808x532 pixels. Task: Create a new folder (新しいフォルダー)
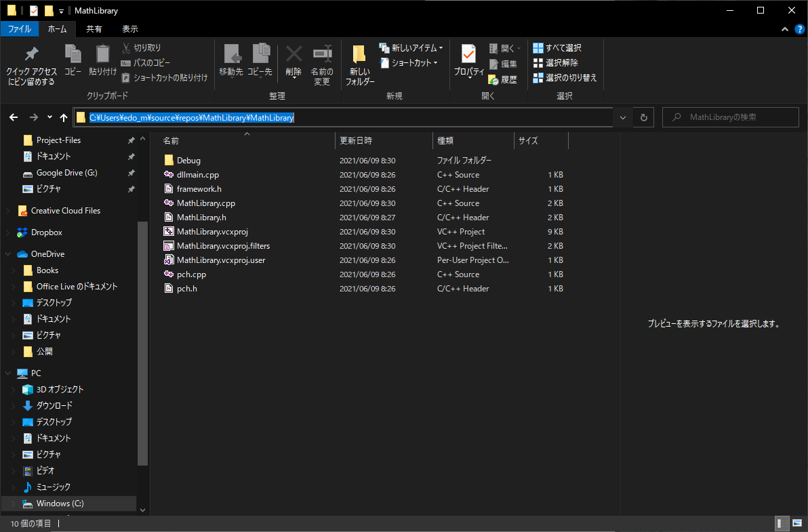pyautogui.click(x=360, y=64)
